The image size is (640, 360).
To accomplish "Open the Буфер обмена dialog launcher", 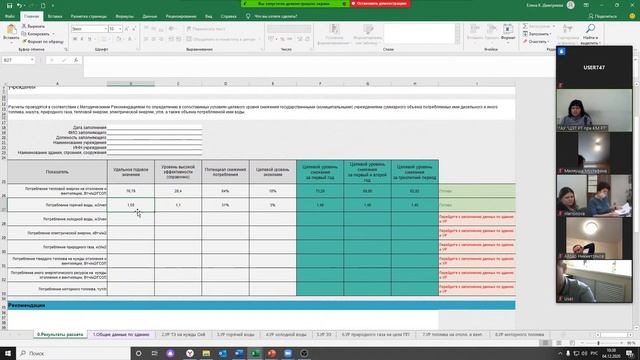I will coord(66,49).
